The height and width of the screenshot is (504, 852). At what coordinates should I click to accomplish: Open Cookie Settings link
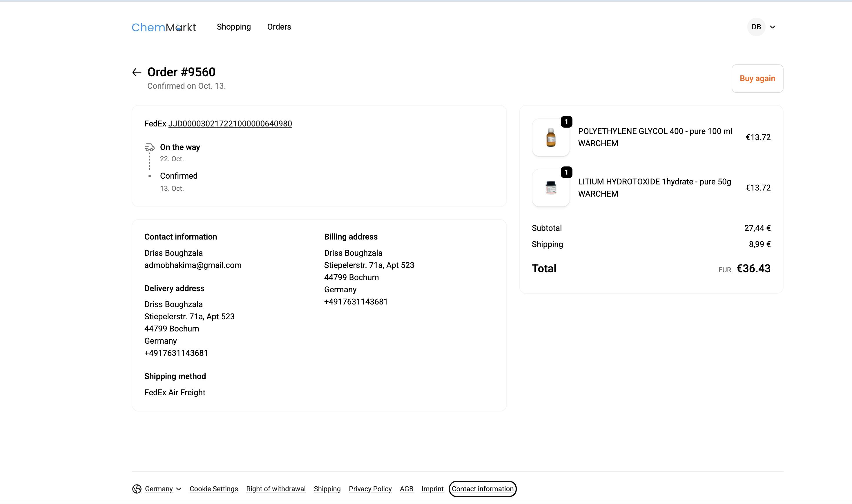pyautogui.click(x=214, y=489)
